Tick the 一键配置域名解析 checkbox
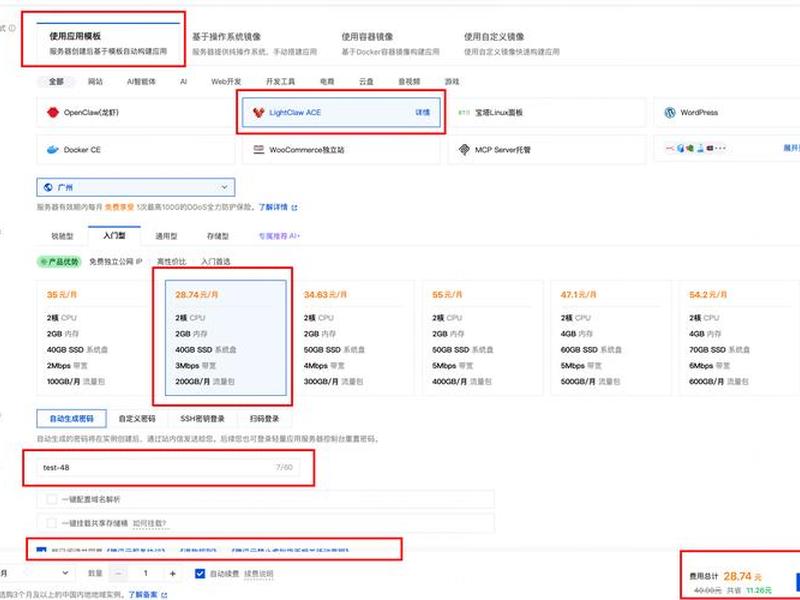Image resolution: width=800 pixels, height=600 pixels. point(52,499)
